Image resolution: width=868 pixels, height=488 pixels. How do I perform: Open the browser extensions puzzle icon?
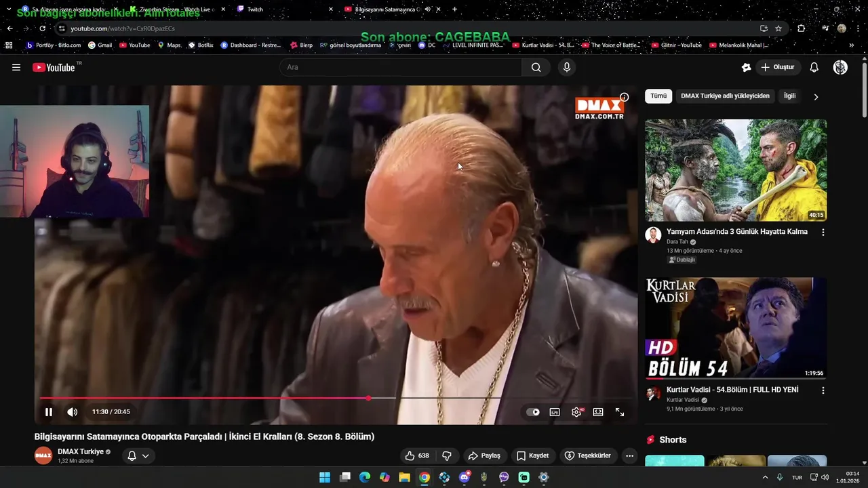[802, 28]
